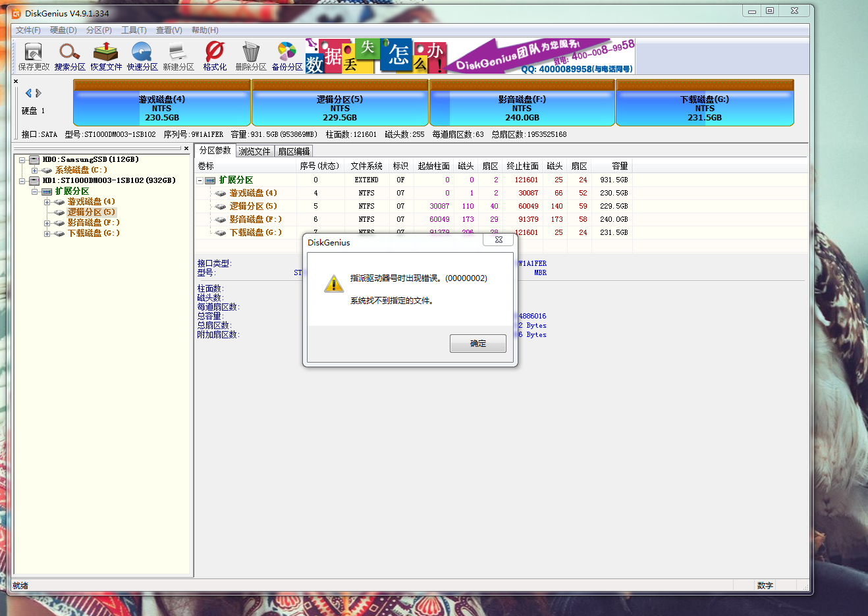Select 逻辑分区 (5) label in the left tree

(92, 213)
